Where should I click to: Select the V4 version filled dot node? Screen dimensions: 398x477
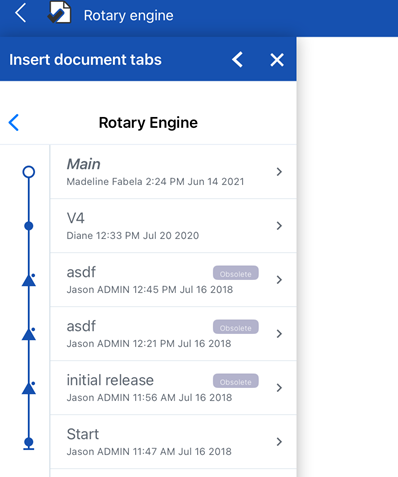click(x=29, y=226)
